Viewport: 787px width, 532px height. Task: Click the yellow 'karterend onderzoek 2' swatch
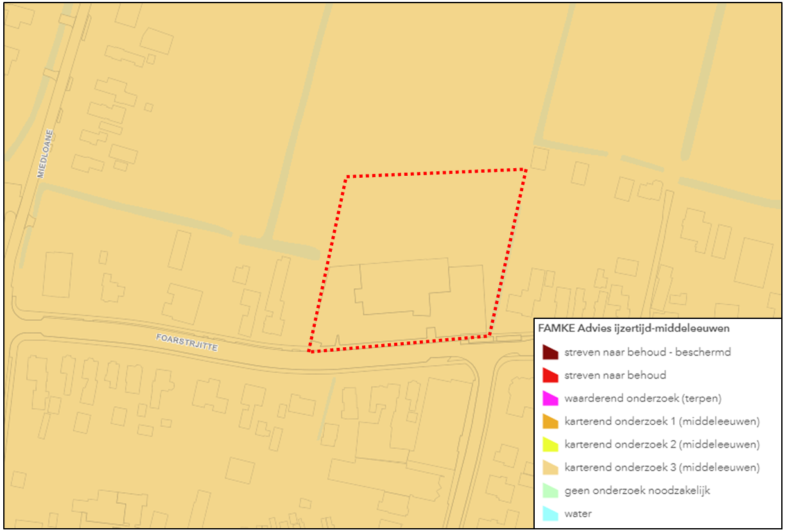(551, 445)
